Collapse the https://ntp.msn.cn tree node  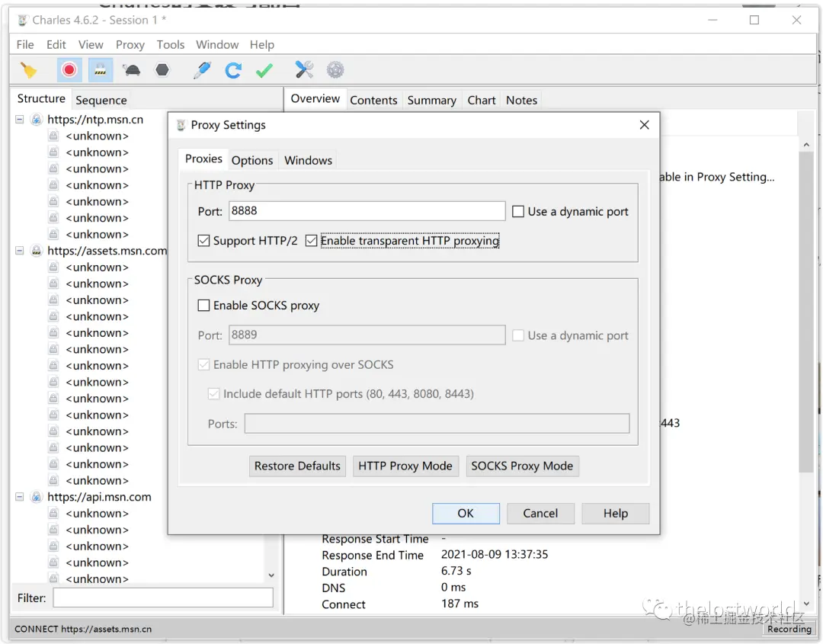point(19,120)
